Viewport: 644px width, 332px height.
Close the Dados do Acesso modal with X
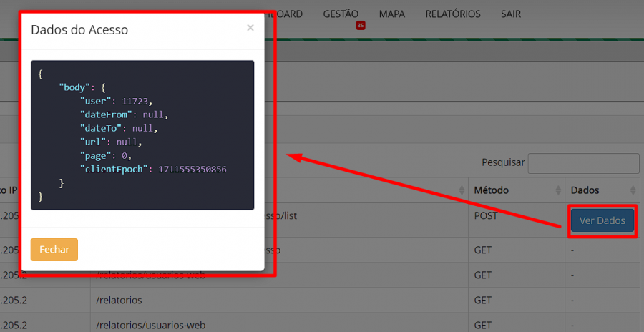pos(250,28)
